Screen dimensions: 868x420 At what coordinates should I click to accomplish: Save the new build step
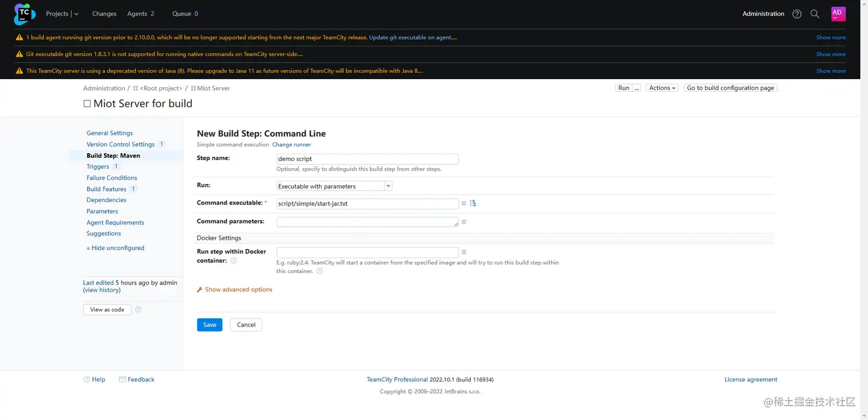coord(210,325)
